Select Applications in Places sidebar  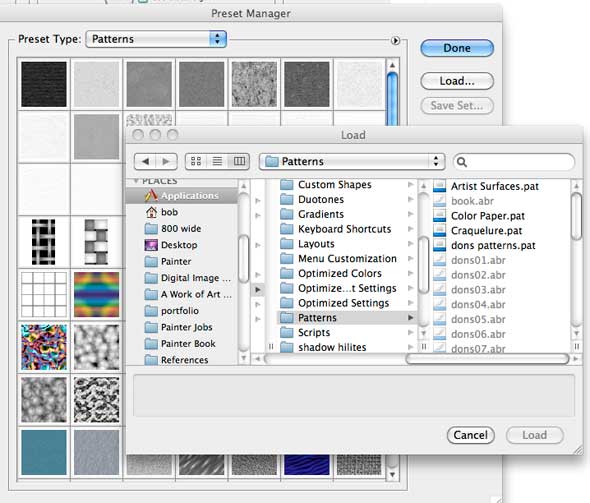point(182,196)
